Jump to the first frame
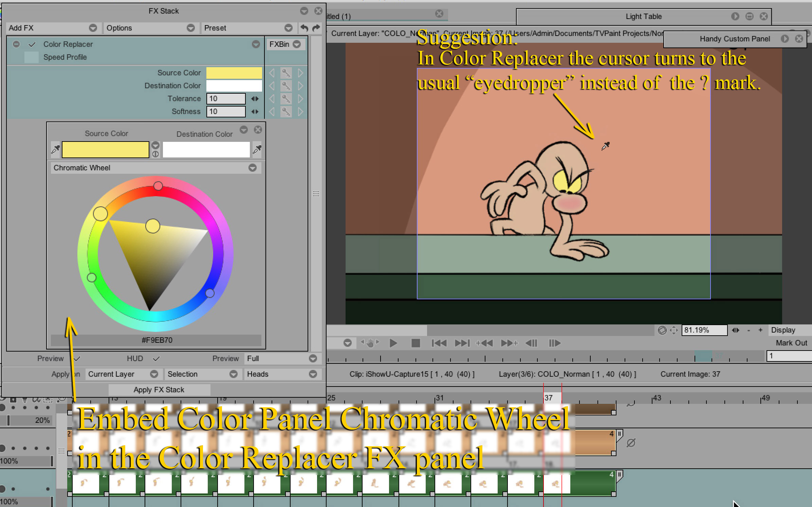 click(439, 343)
